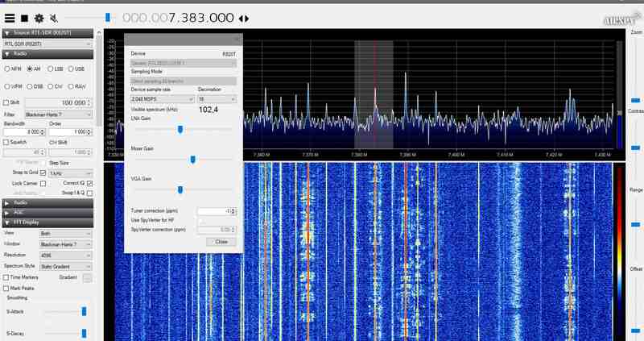Adjust the S-Decay smoothing slider
This screenshot has width=644, height=341.
[x=85, y=333]
